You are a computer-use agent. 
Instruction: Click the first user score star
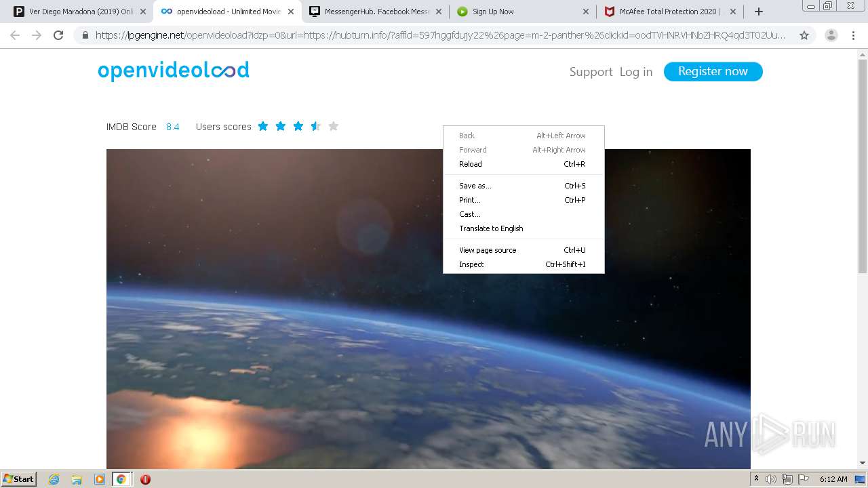point(263,126)
